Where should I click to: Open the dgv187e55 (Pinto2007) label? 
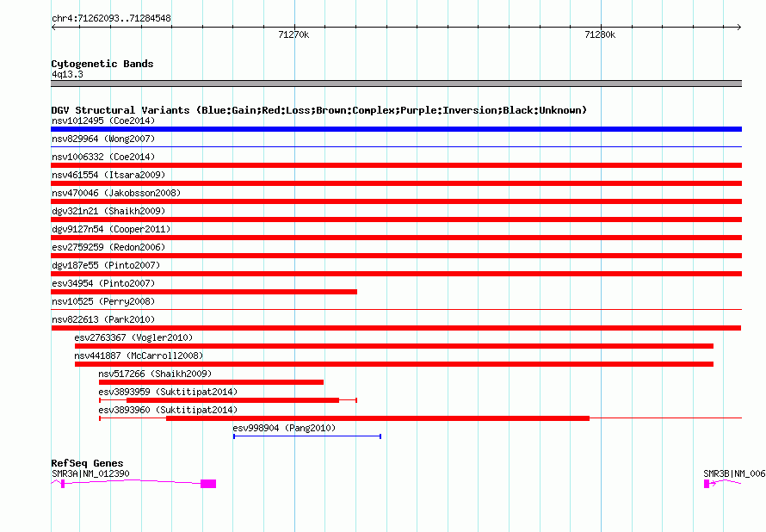pos(106,265)
